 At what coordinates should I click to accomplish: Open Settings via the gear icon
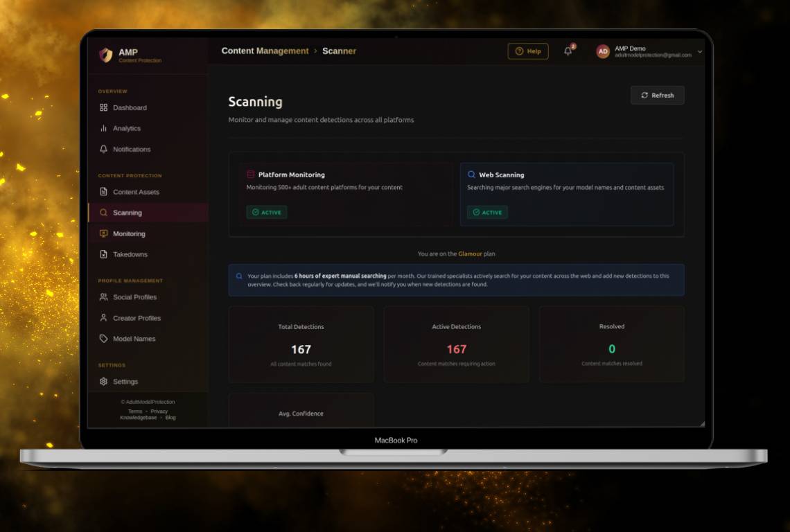point(103,381)
